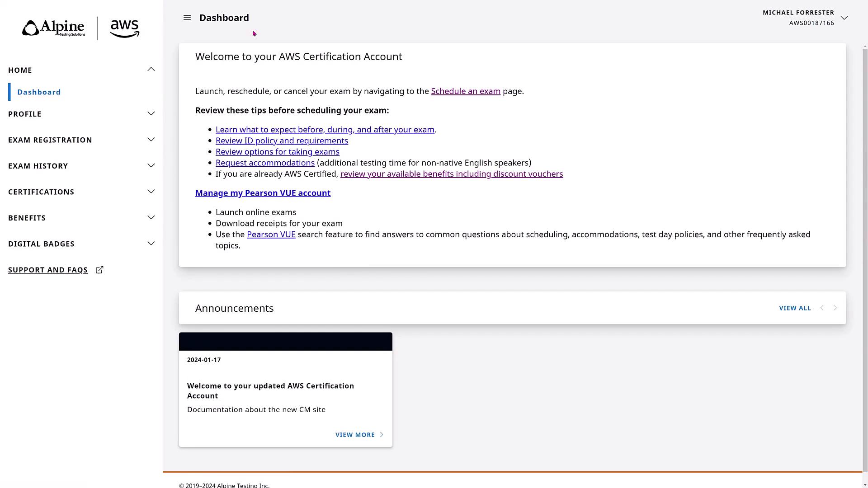Click the Alpine Testing Solutions logo

(x=54, y=28)
